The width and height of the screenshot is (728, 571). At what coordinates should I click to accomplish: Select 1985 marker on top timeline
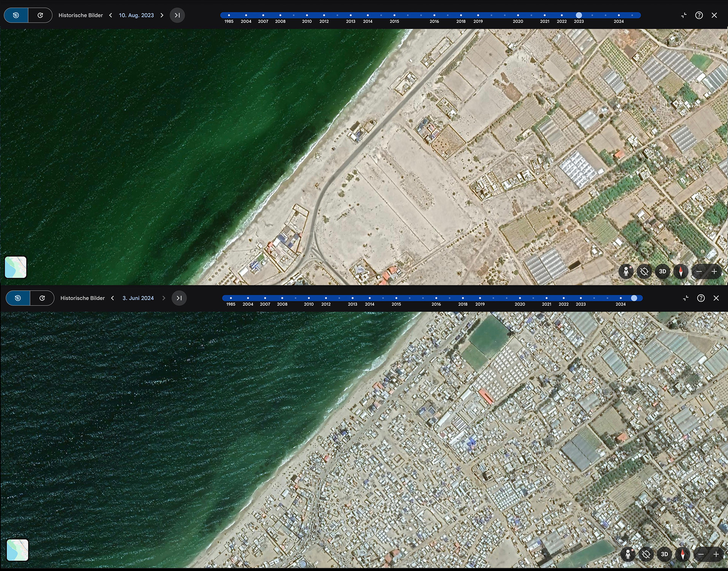point(229,15)
